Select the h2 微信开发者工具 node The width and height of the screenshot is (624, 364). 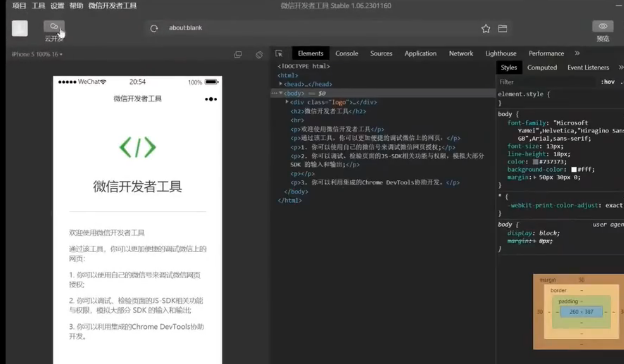pos(328,111)
